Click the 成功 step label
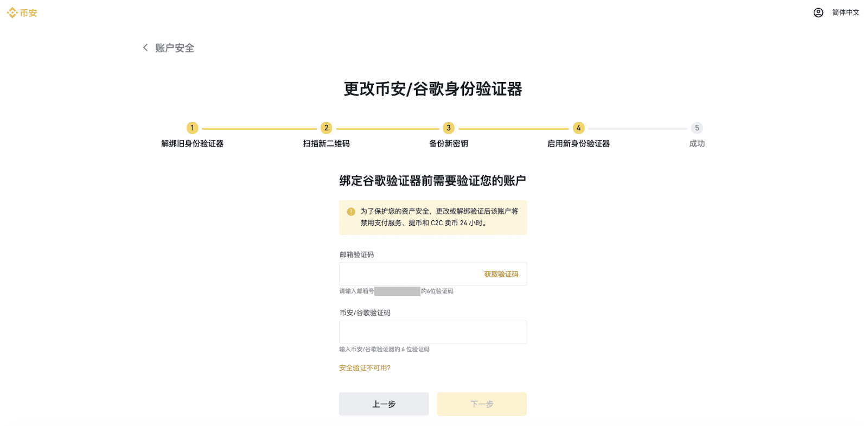This screenshot has height=426, width=868. (697, 144)
